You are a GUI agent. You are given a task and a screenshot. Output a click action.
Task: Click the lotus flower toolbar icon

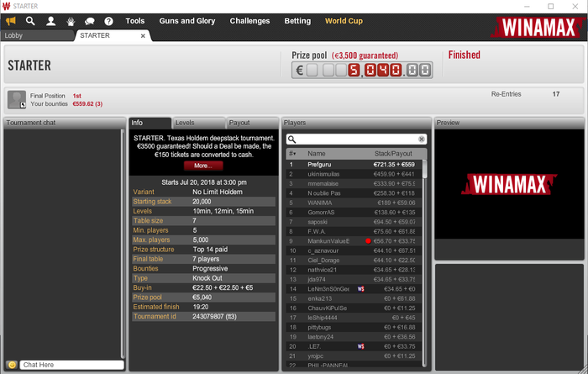[x=71, y=21]
